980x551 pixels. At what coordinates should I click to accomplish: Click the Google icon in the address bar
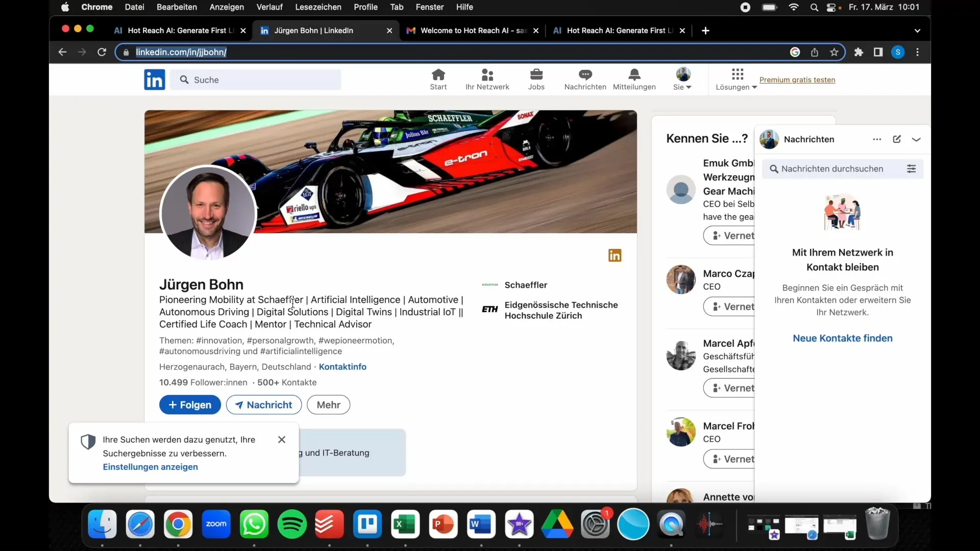[x=795, y=52]
